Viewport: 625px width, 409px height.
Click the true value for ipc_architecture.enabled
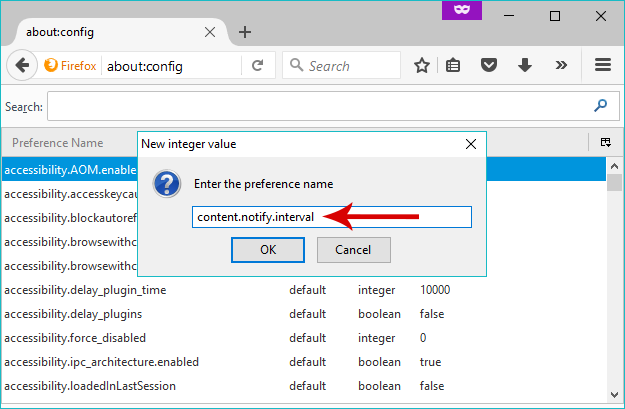pyautogui.click(x=430, y=362)
